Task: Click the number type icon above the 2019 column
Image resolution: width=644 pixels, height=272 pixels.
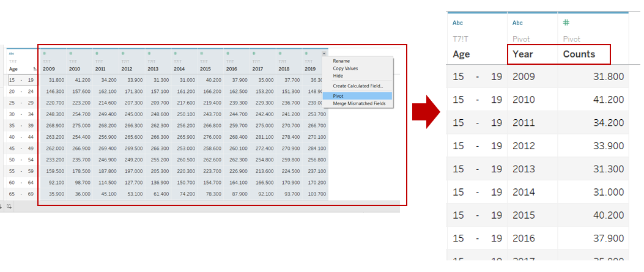Action: pos(306,53)
